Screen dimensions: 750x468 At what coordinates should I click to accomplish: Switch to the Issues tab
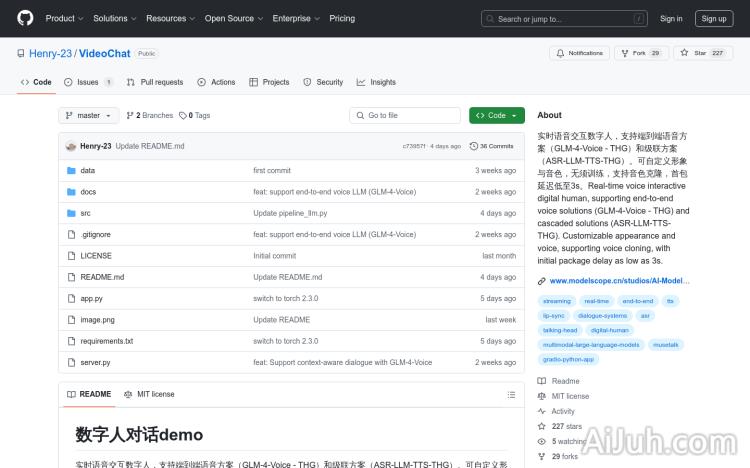coord(88,82)
